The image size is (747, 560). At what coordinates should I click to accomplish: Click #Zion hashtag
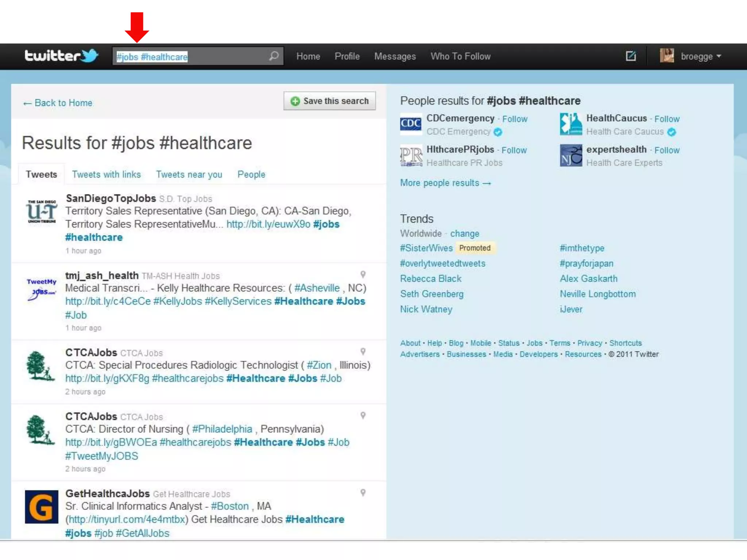tap(319, 365)
